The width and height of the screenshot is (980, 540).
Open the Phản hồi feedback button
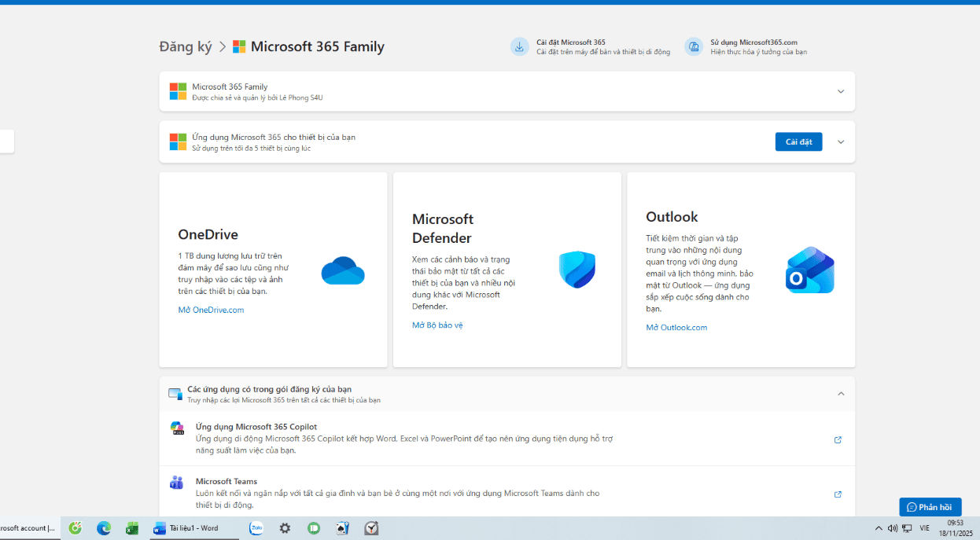tap(930, 507)
